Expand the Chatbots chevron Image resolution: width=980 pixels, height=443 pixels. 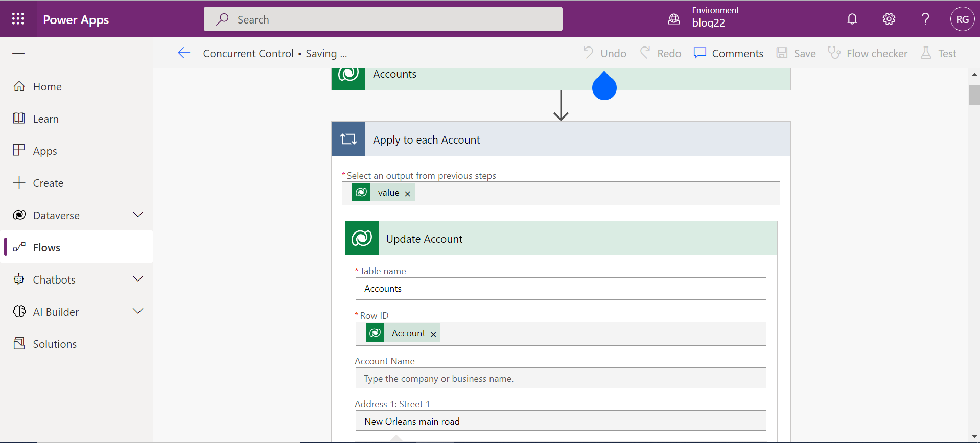138,279
